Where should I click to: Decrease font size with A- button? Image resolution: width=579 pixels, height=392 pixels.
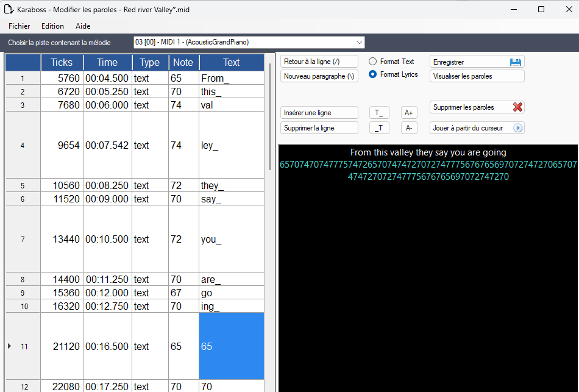[409, 128]
